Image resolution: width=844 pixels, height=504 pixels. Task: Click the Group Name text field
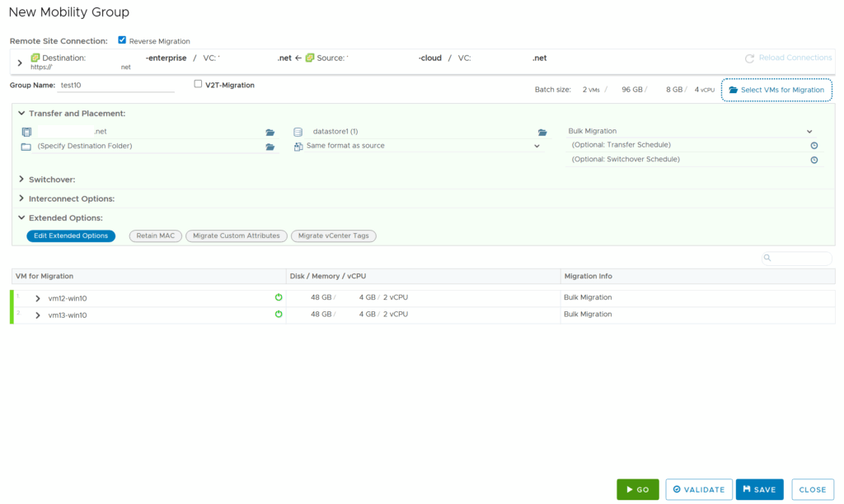click(115, 85)
